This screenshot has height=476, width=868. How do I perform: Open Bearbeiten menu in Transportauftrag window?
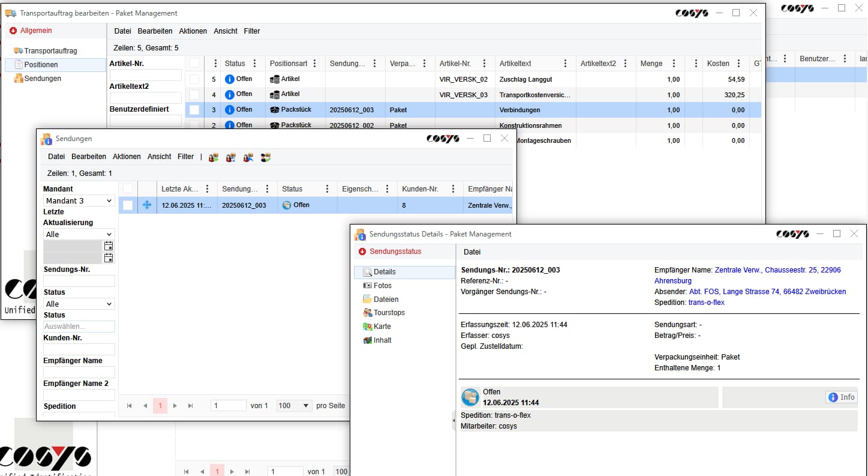click(x=155, y=31)
